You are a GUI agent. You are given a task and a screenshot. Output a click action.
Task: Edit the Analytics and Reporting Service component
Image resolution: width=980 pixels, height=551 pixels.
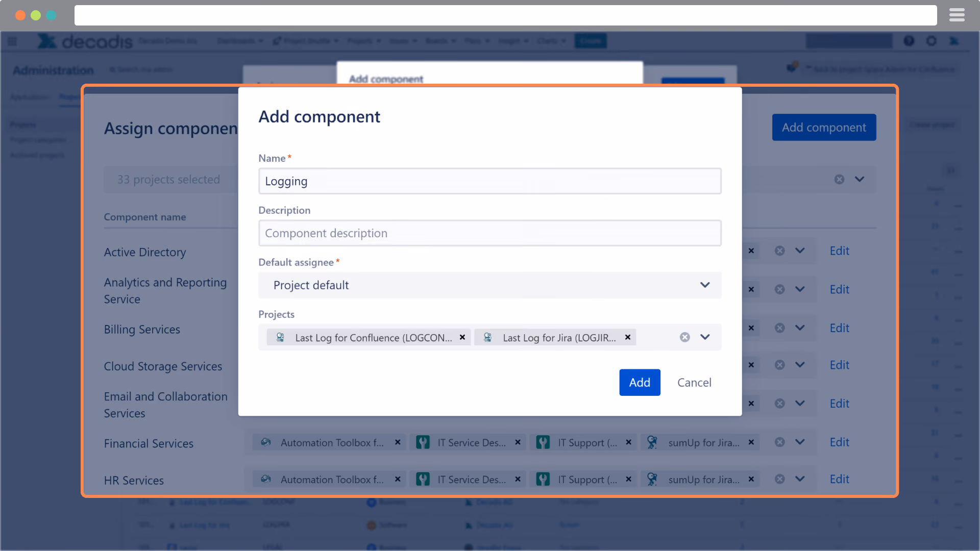[x=839, y=290]
